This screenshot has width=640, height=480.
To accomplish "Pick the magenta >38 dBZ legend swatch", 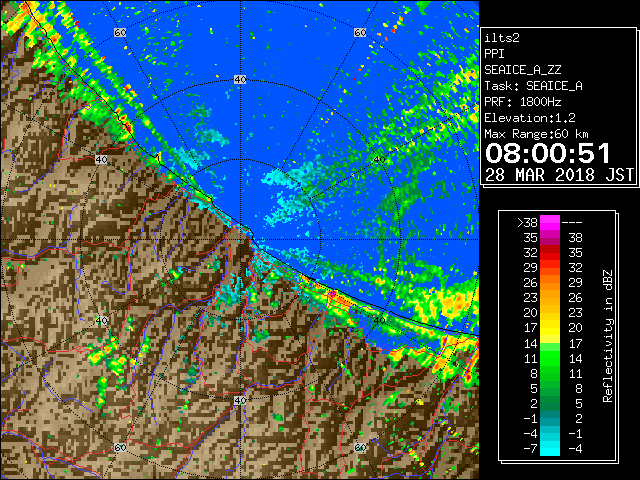I will [550, 223].
